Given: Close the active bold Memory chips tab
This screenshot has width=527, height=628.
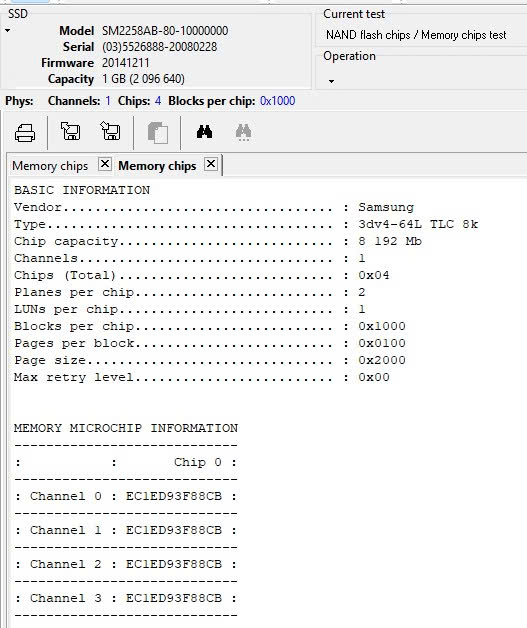Looking at the screenshot, I should click(211, 164).
